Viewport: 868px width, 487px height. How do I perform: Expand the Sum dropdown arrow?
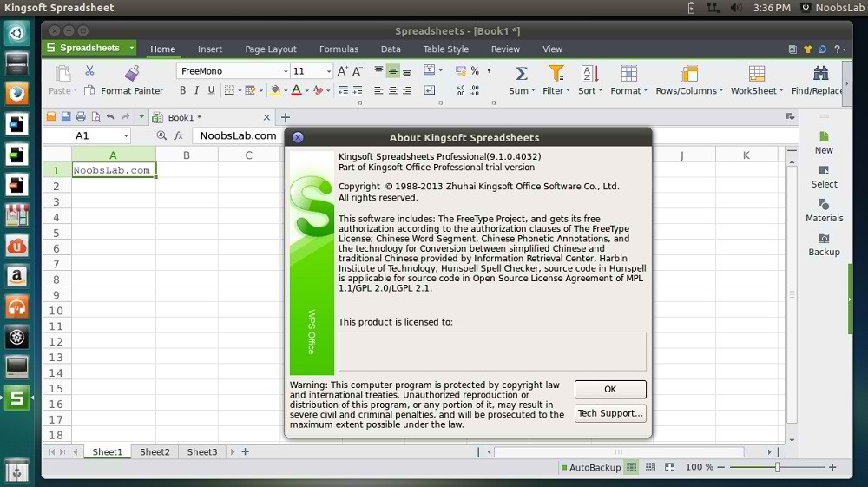[x=533, y=91]
